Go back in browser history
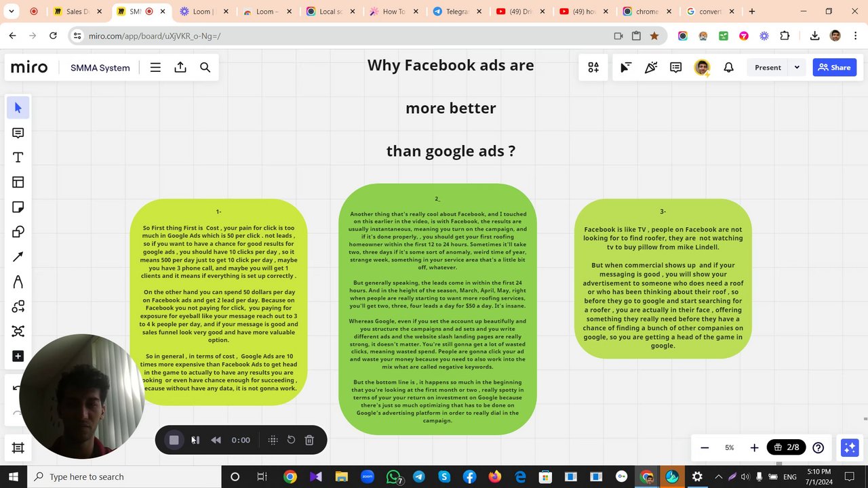This screenshot has height=488, width=868. 13,36
